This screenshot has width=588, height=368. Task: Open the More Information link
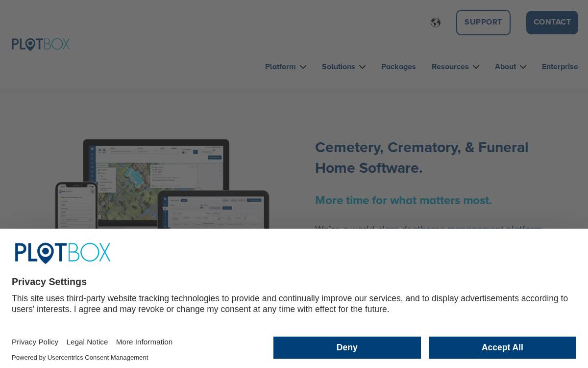(144, 342)
